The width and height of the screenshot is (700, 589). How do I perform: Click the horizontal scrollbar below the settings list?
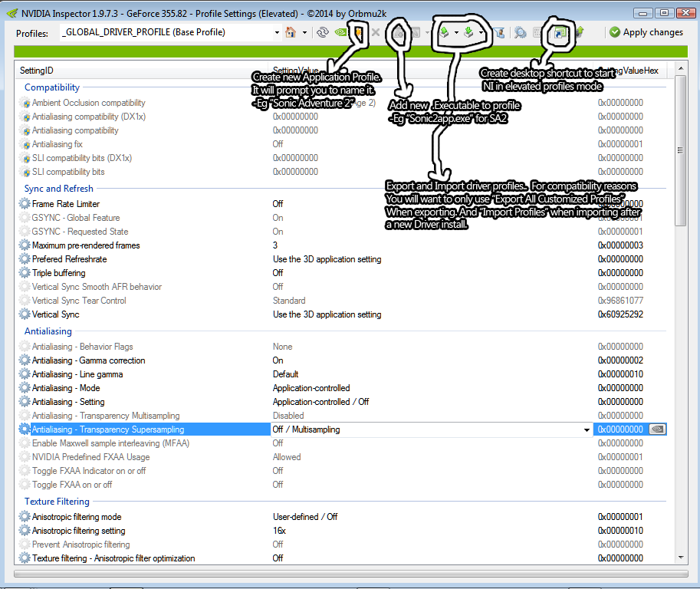pos(350,574)
